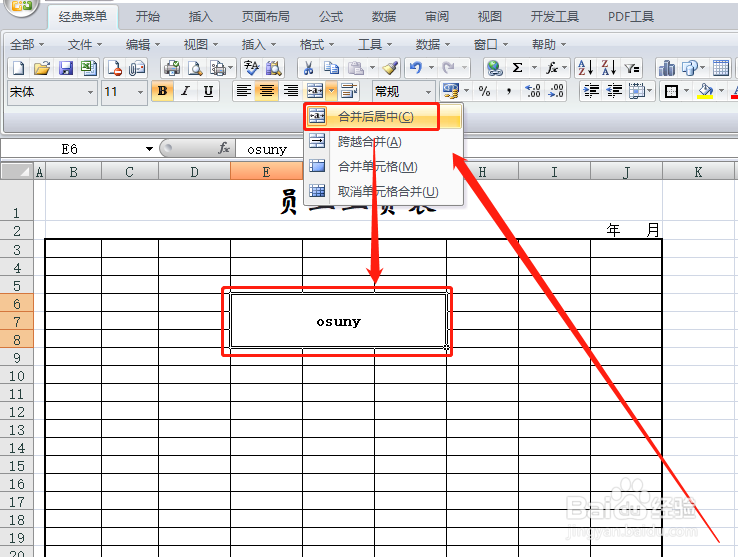Click the percent style button
This screenshot has height=557, width=738.
[484, 91]
